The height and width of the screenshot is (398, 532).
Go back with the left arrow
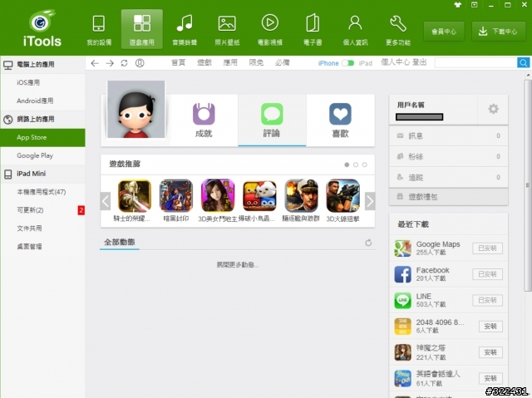(95, 63)
